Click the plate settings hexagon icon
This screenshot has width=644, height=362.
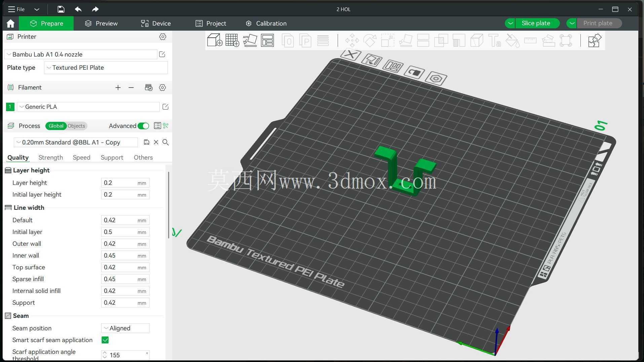pos(436,78)
